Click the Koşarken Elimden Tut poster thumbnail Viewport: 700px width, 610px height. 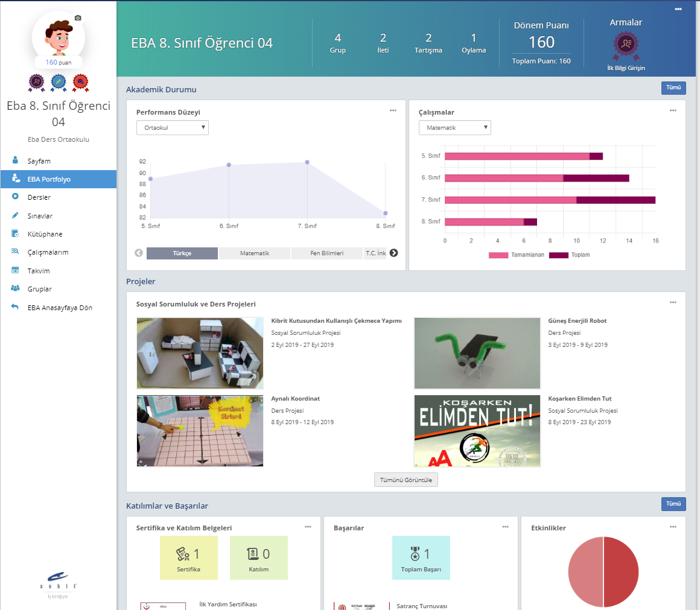(477, 431)
